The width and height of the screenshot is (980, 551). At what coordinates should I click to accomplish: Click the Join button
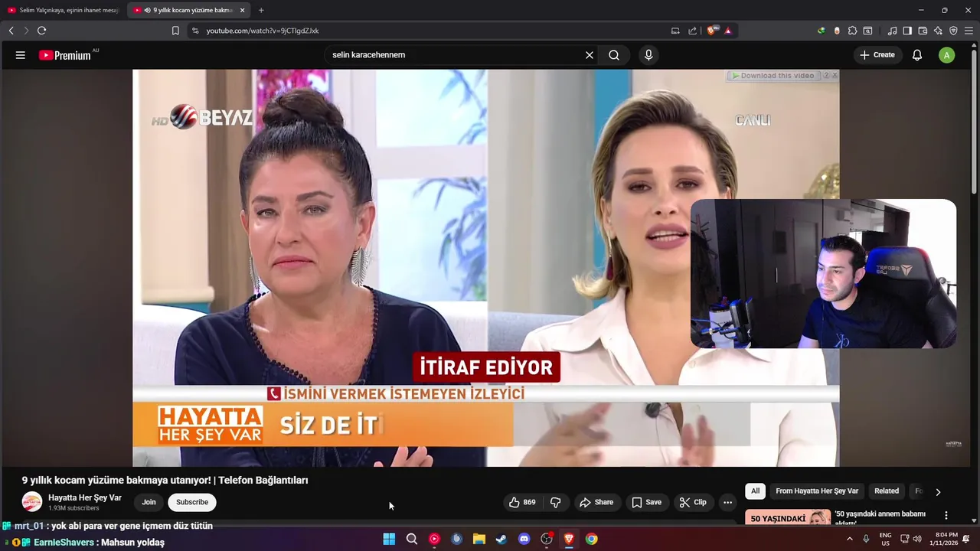pyautogui.click(x=149, y=502)
